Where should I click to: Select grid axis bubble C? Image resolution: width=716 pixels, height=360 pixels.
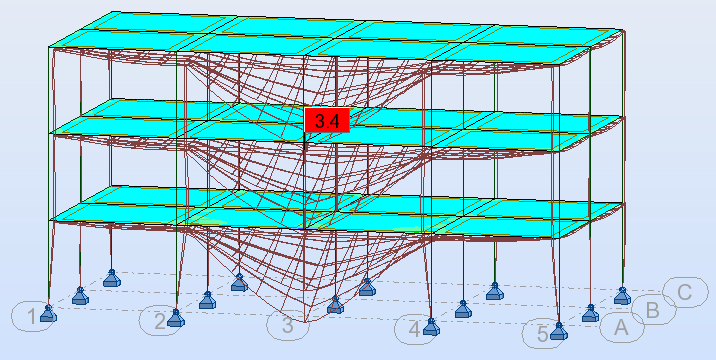pos(685,292)
